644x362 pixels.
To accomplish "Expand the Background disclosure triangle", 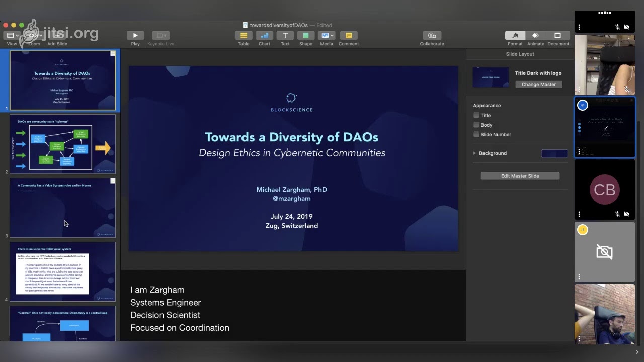I will tap(474, 153).
